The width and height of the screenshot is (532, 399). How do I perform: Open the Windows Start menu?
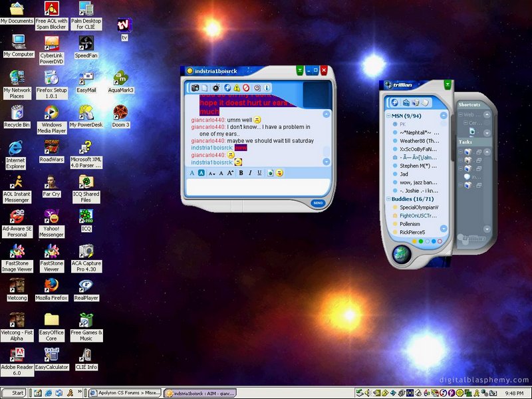coord(13,393)
